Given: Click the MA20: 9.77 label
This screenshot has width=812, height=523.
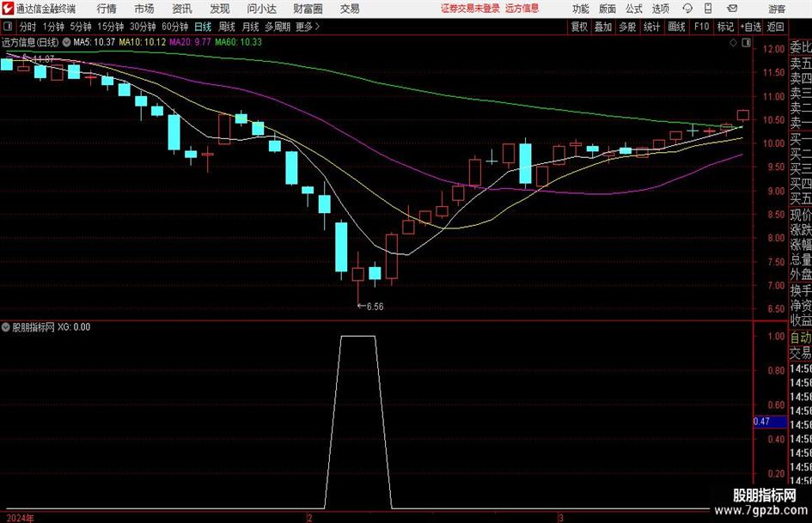Looking at the screenshot, I should coord(190,42).
